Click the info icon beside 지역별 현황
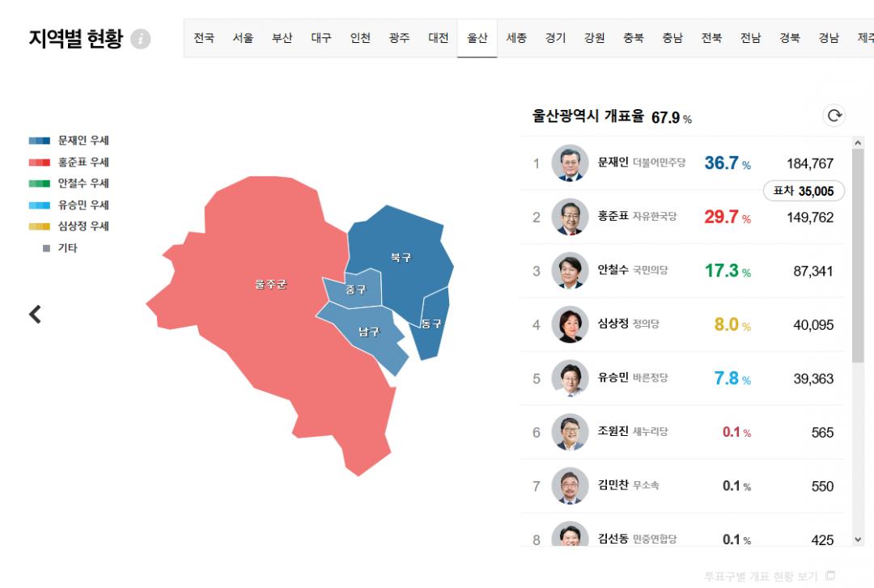 [x=141, y=39]
